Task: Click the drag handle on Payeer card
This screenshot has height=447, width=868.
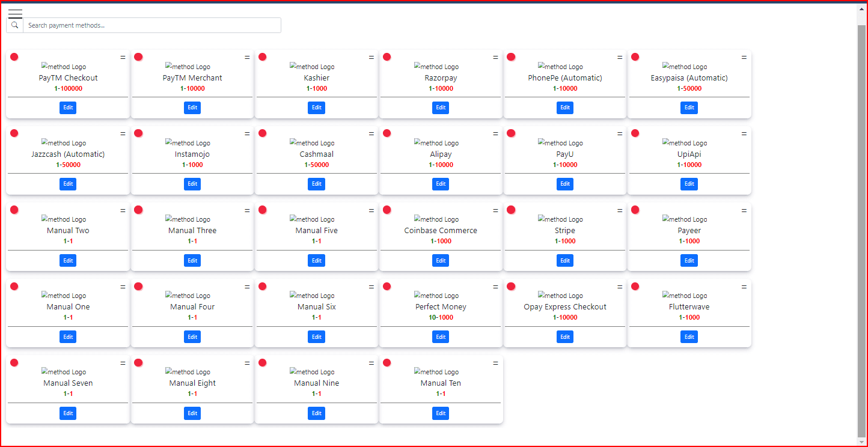Action: [744, 209]
